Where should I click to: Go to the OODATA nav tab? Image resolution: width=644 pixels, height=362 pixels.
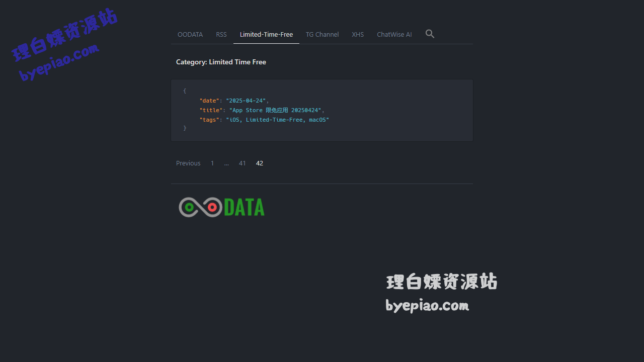[190, 35]
